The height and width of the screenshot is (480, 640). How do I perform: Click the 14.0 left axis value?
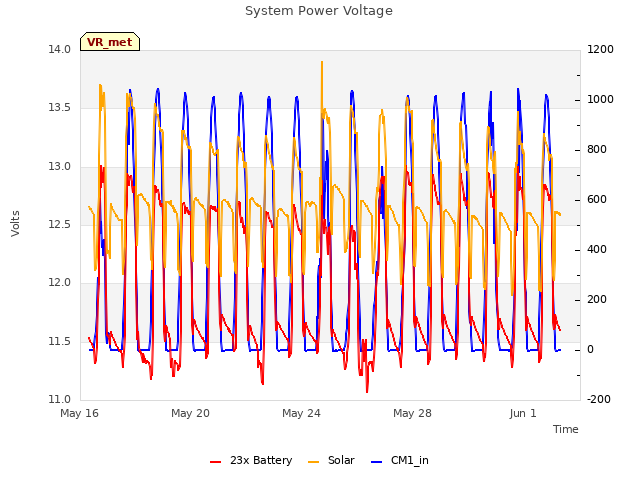point(60,49)
